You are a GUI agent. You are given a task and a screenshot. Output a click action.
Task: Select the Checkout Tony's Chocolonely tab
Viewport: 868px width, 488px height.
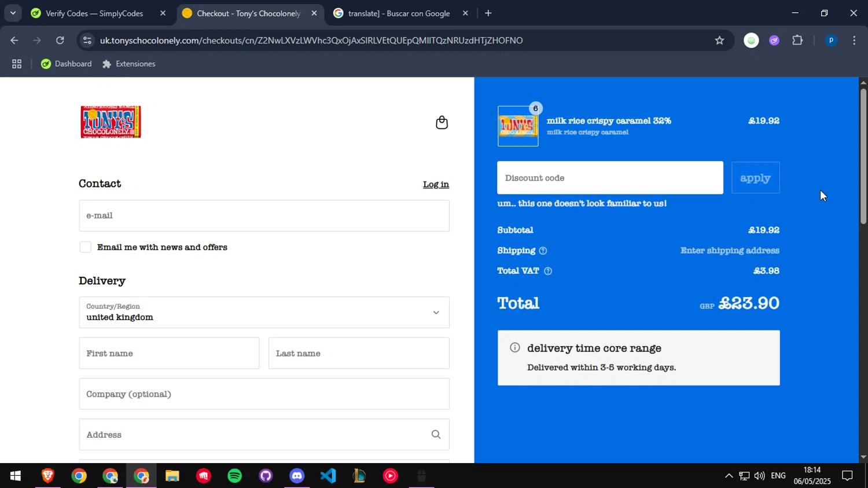coord(248,13)
